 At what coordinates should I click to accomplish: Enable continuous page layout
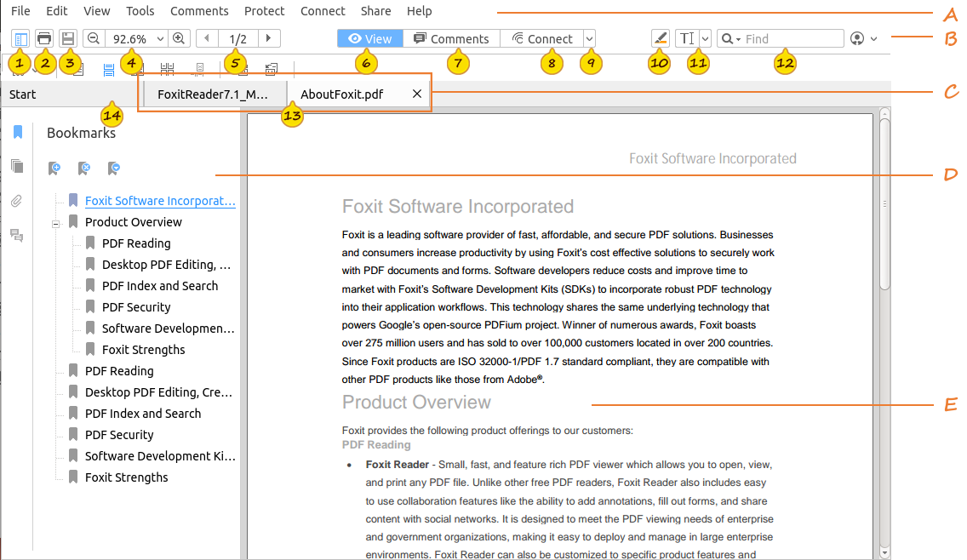pyautogui.click(x=109, y=70)
